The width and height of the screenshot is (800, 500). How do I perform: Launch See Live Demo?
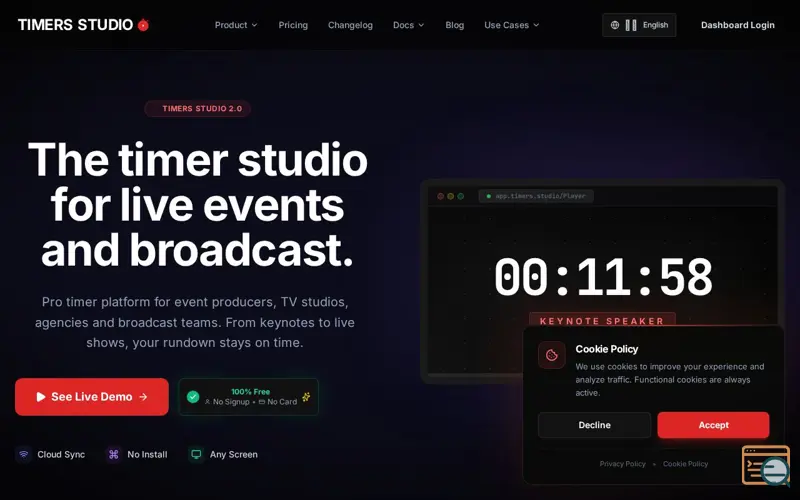pos(92,396)
